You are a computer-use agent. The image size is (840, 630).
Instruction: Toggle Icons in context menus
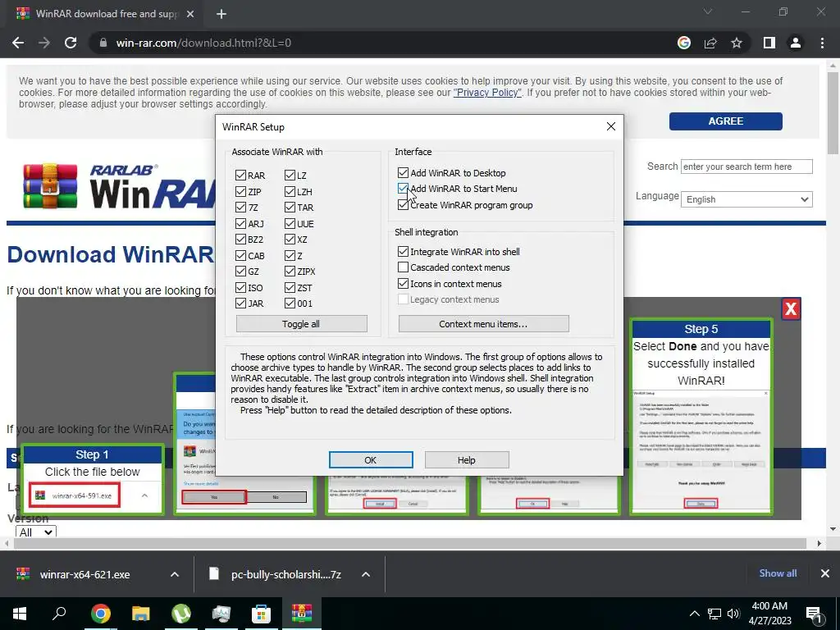click(403, 283)
